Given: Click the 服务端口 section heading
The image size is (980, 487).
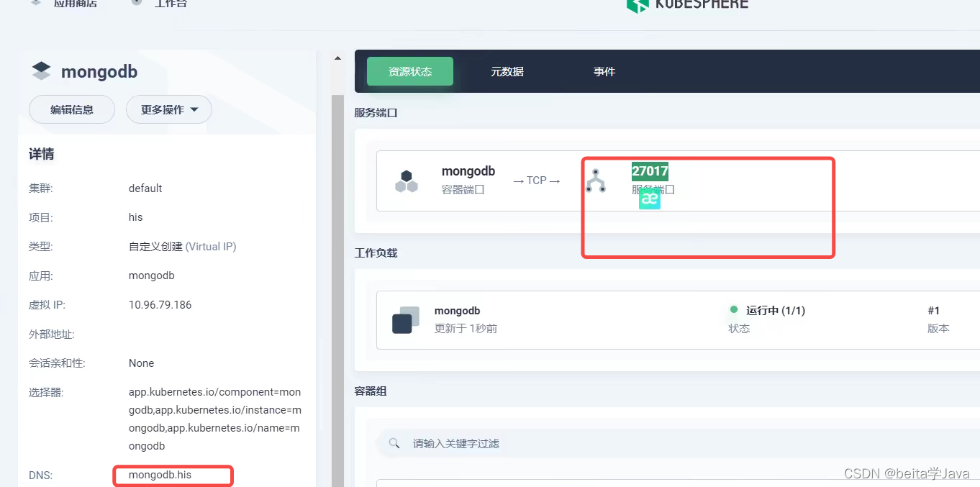Looking at the screenshot, I should pyautogui.click(x=376, y=113).
